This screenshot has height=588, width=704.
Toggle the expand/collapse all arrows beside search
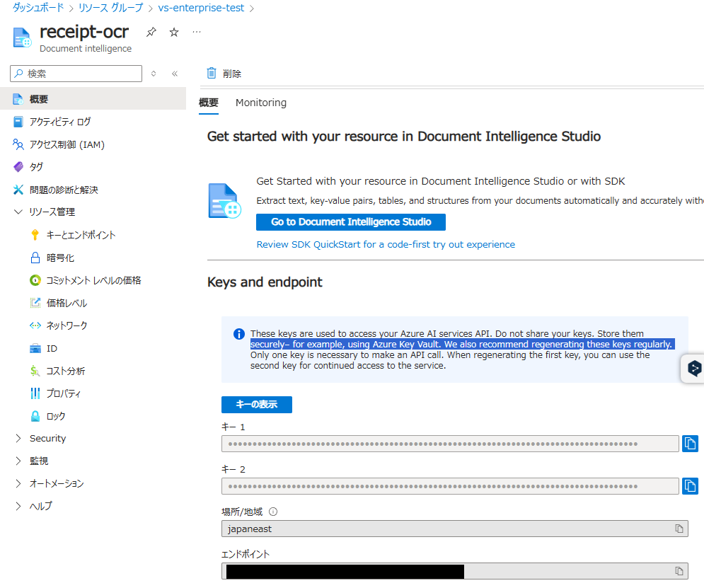pos(154,74)
